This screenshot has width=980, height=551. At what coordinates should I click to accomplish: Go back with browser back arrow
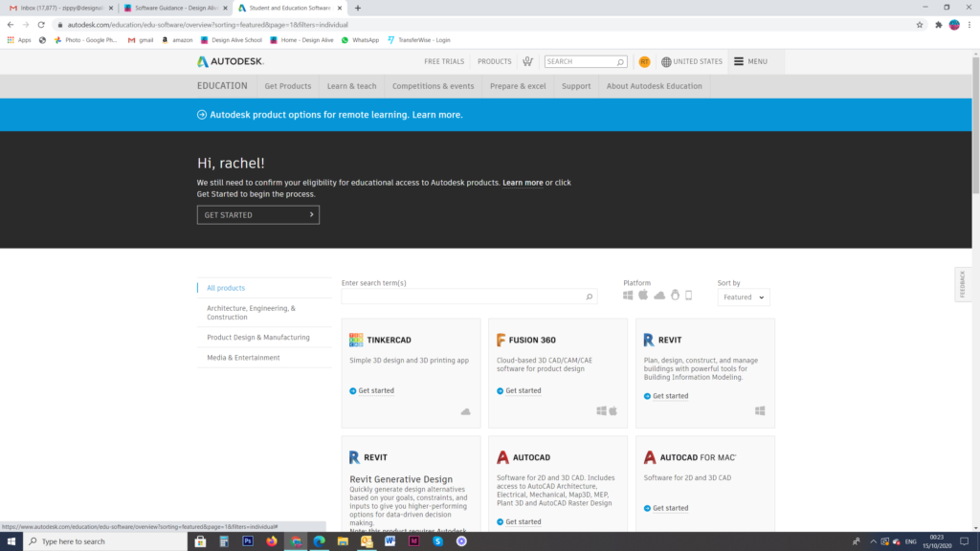(x=11, y=25)
